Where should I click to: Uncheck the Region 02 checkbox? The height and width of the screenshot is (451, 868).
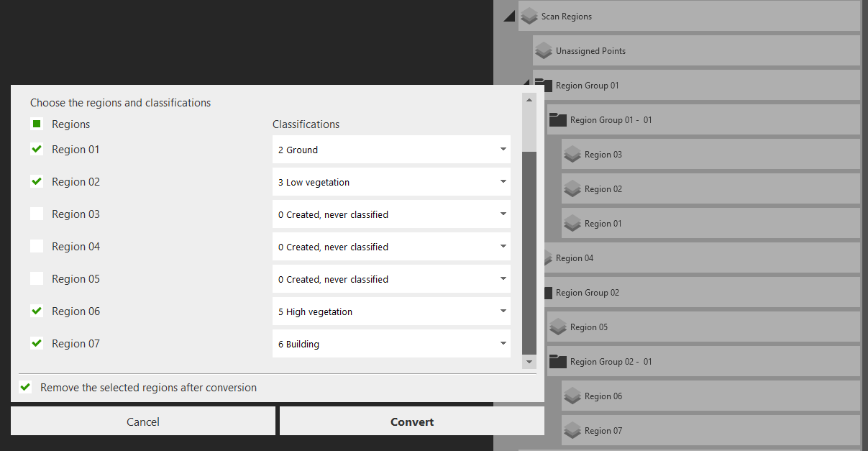coord(37,181)
